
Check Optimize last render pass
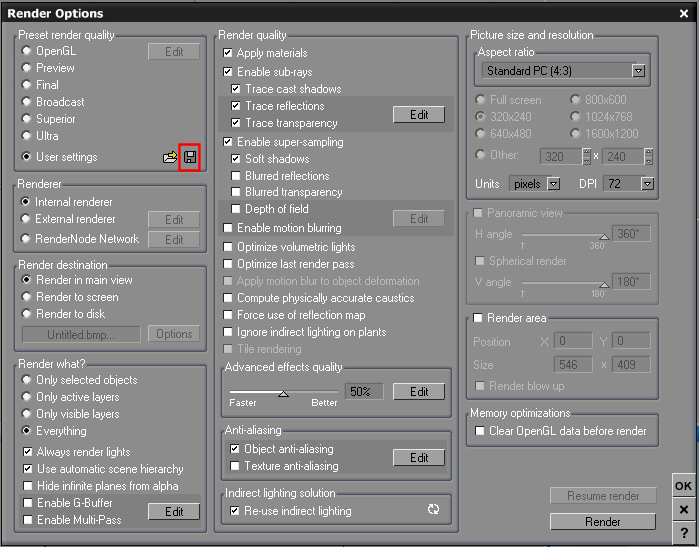[227, 264]
